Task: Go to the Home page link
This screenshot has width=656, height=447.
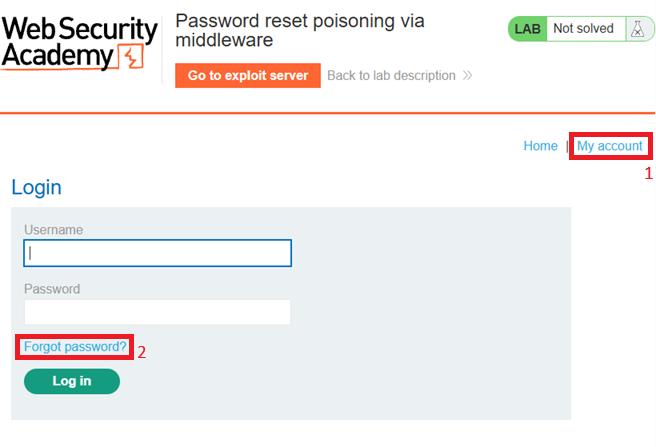Action: (541, 146)
